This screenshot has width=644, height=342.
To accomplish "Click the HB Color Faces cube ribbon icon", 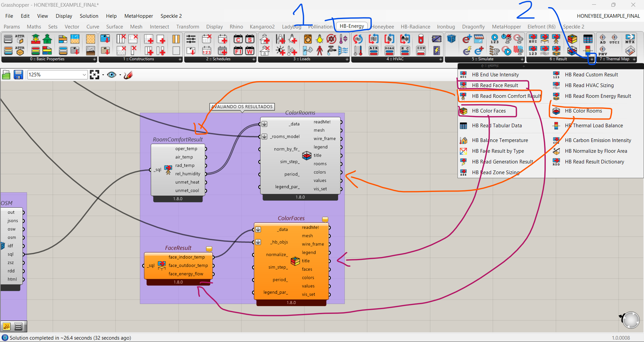I will point(572,39).
